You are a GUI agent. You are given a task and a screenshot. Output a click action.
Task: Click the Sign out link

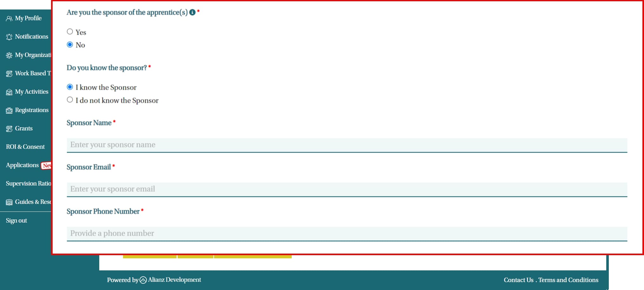coord(16,221)
